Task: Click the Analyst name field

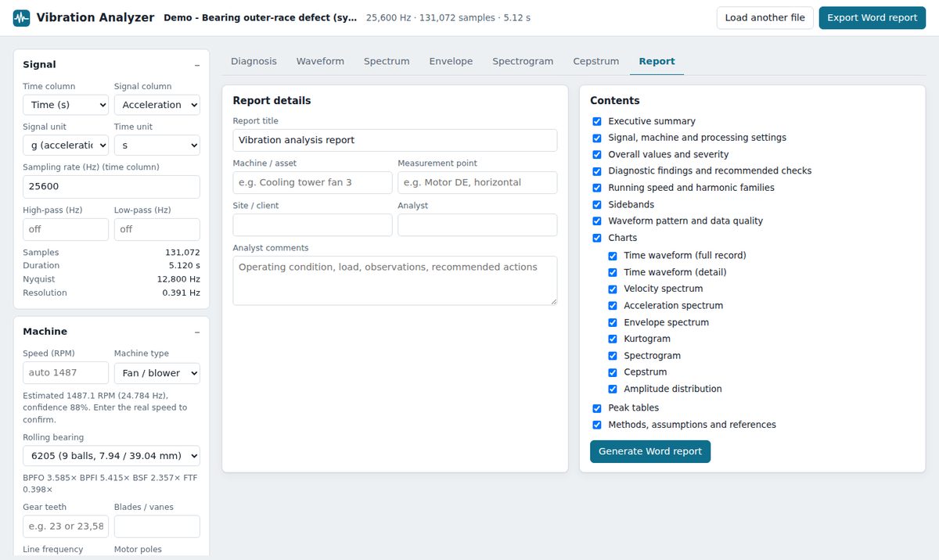Action: (x=477, y=224)
